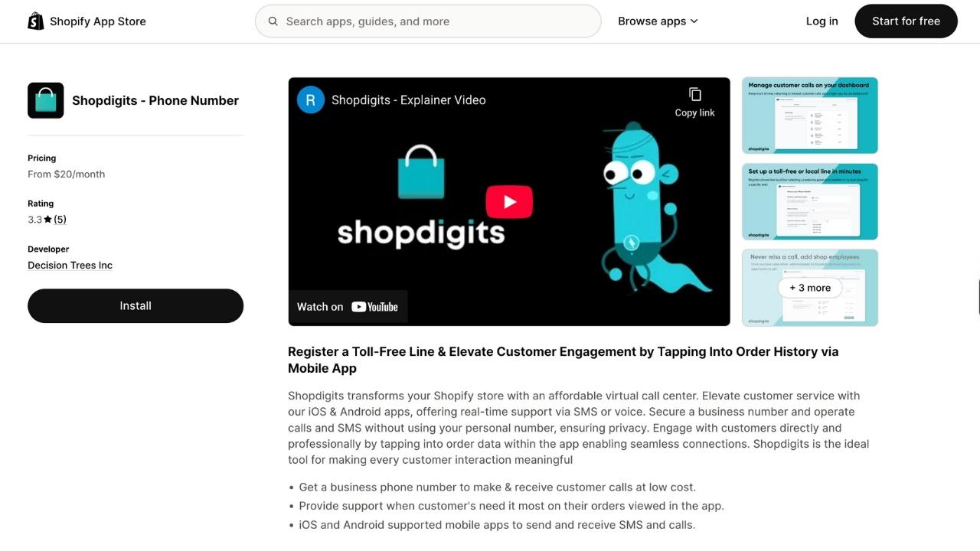Click the Start for free button
The width and height of the screenshot is (980, 551).
click(x=906, y=21)
